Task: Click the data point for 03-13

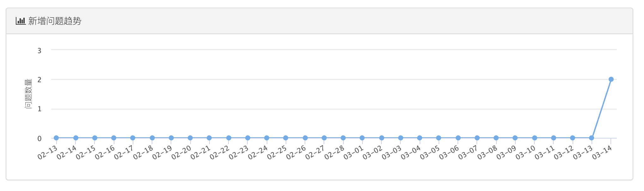Action: pos(592,138)
